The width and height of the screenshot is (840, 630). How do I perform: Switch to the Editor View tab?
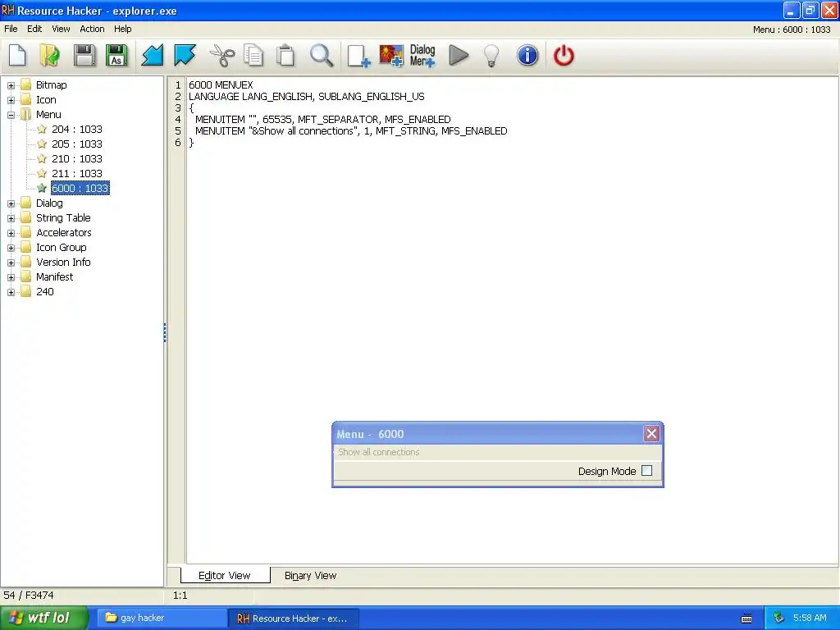coord(225,575)
